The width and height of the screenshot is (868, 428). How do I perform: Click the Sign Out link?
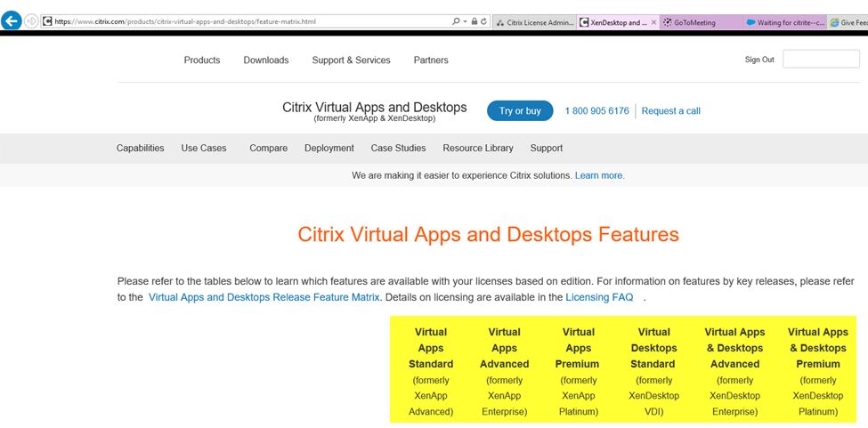[x=759, y=60]
